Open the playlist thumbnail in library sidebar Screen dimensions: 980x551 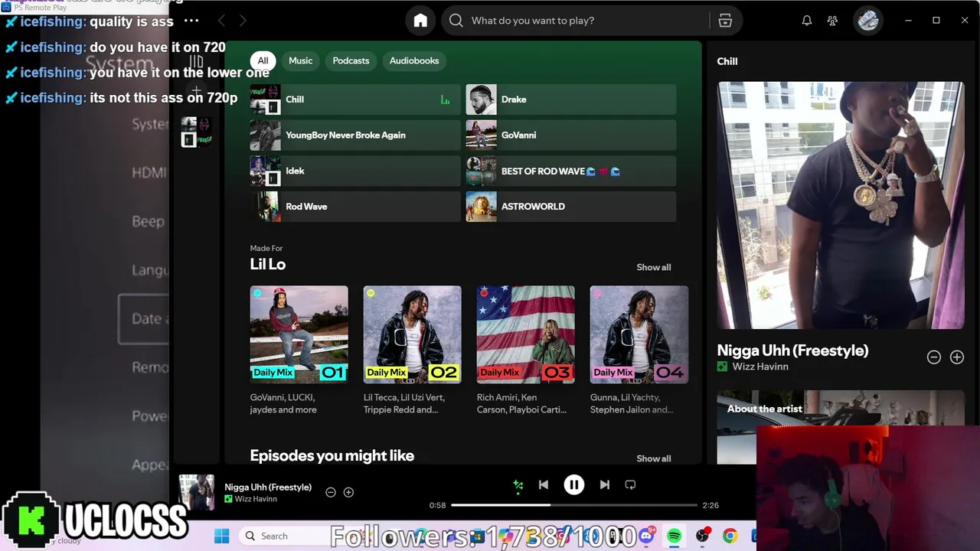pos(197,132)
